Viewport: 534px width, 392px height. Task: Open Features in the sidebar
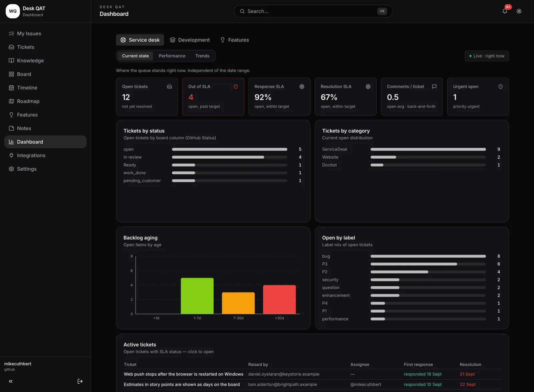45,115
